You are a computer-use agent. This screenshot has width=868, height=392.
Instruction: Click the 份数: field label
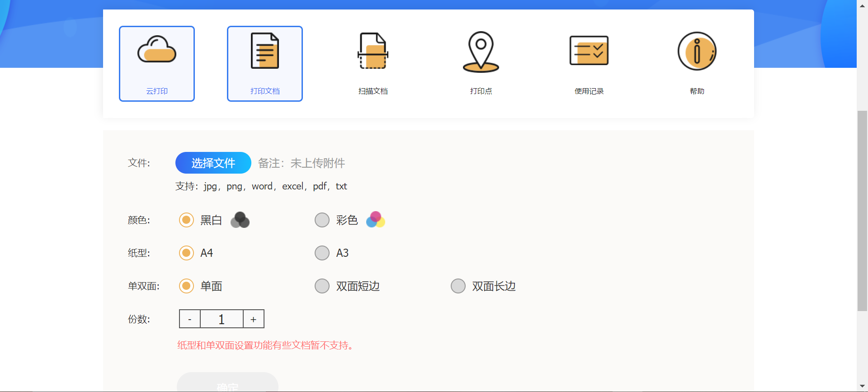(139, 319)
